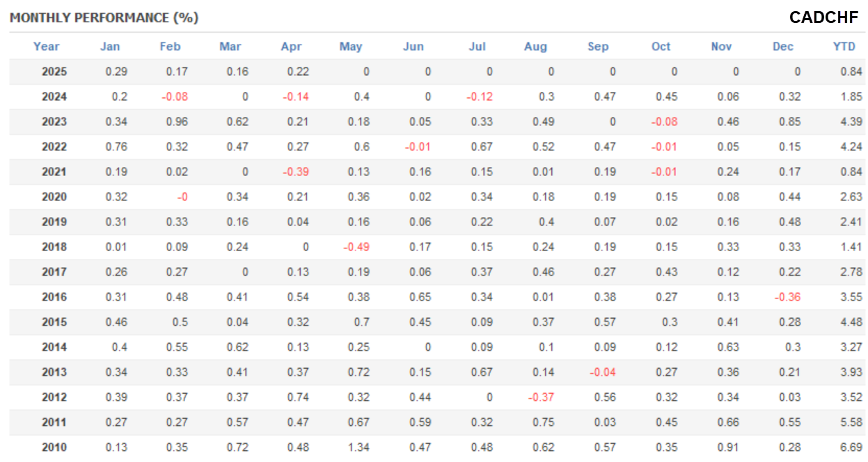This screenshot has height=462, width=868.
Task: Click the Monthly Performance (%) heading
Action: click(104, 18)
